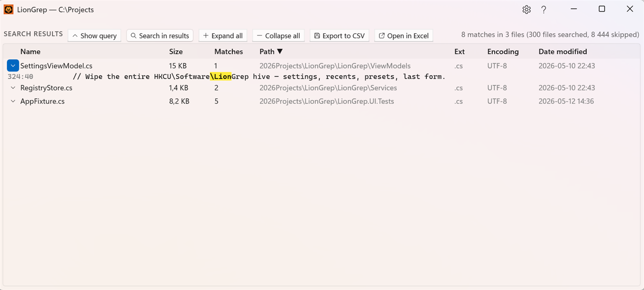Close the LionGrep window

pos(630,9)
